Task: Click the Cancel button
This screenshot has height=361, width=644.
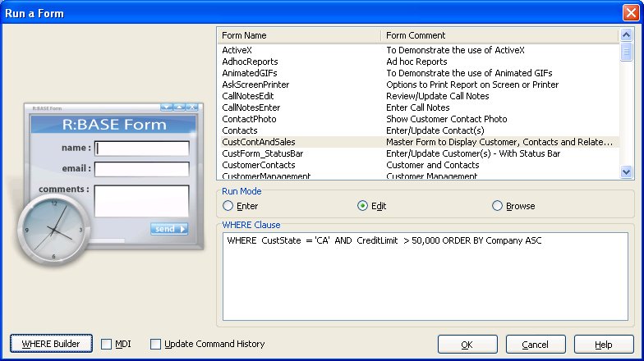Action: [x=535, y=345]
